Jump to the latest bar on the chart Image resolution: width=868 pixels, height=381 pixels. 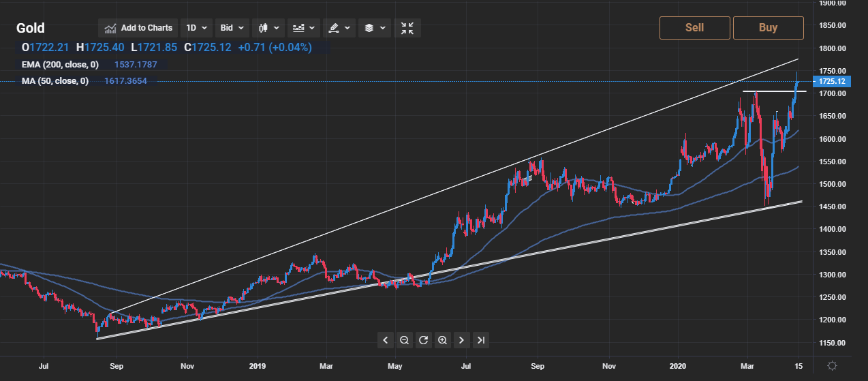coord(481,340)
